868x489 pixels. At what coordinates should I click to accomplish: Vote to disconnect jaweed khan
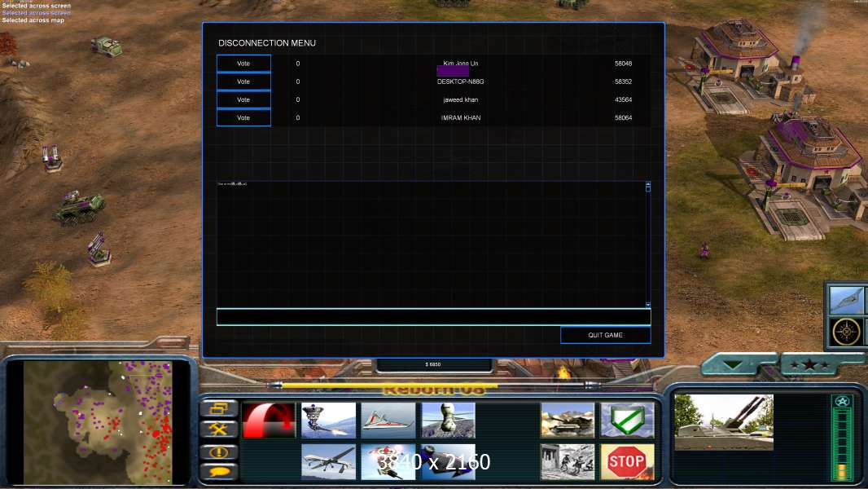[243, 99]
